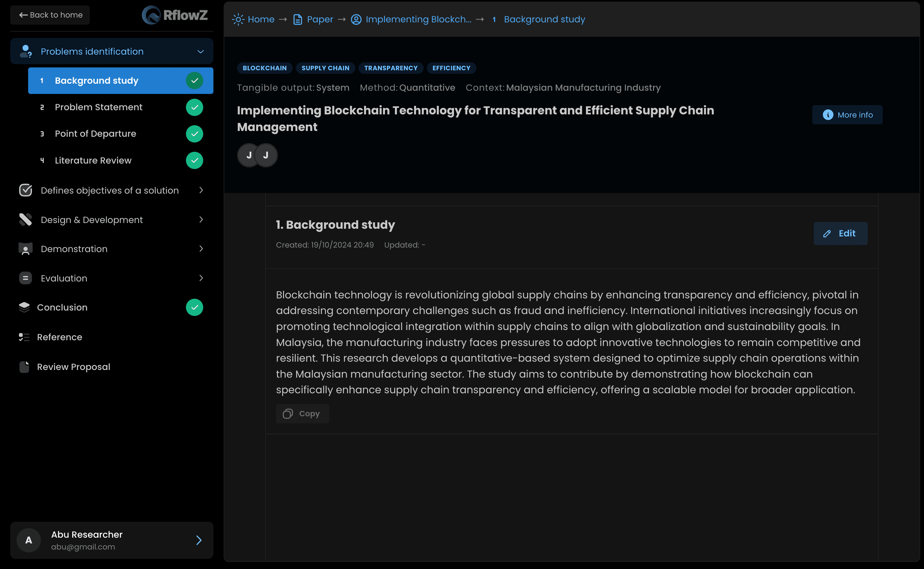
Task: Click the sun Home icon in breadcrumb
Action: [238, 19]
